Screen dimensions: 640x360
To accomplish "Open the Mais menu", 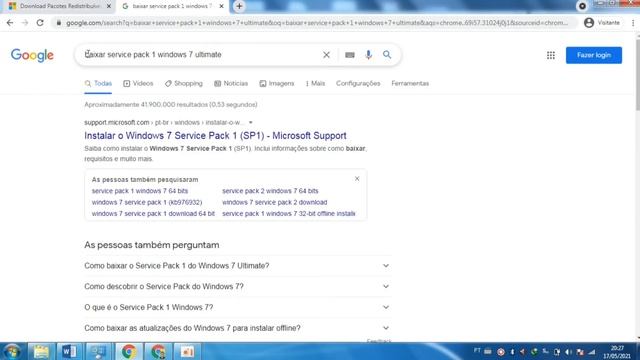I will (315, 83).
